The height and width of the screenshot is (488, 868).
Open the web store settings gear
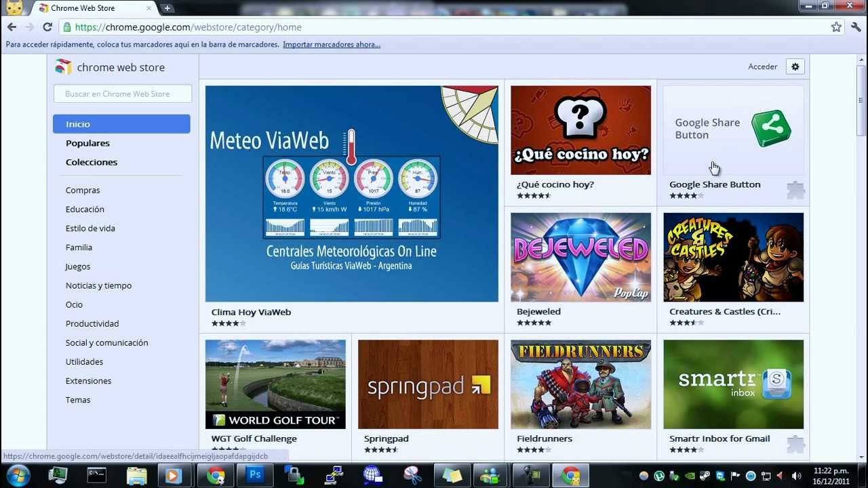click(795, 66)
